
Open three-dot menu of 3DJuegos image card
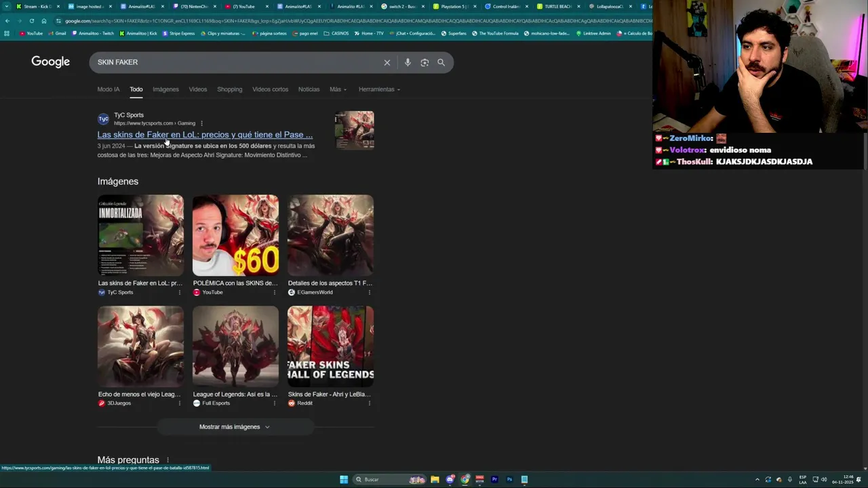(x=180, y=403)
